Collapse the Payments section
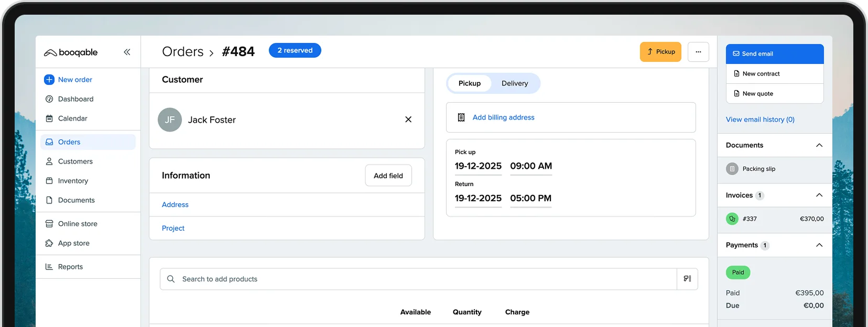 pyautogui.click(x=819, y=245)
